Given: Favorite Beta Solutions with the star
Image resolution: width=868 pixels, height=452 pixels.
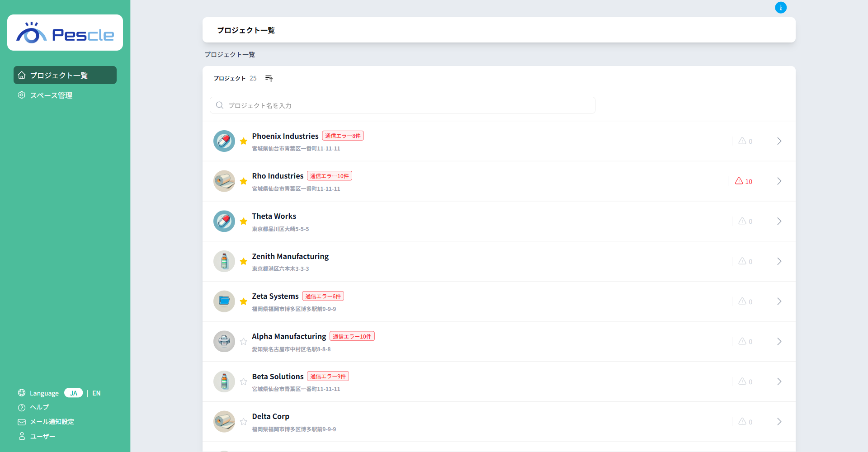Looking at the screenshot, I should coord(243,381).
